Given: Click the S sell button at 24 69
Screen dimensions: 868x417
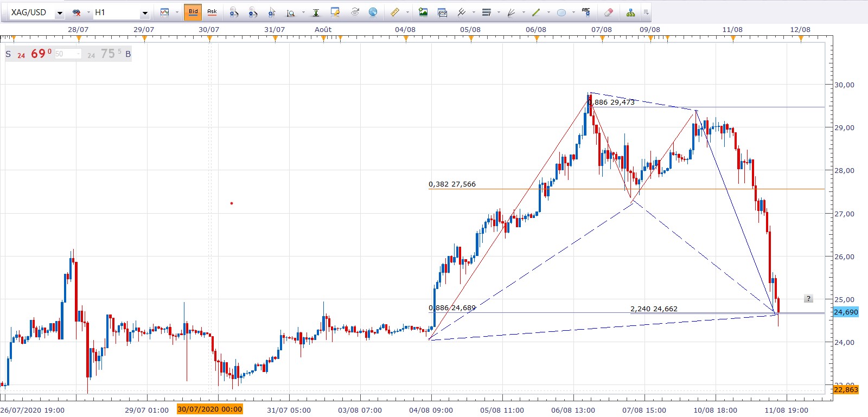Looking at the screenshot, I should pyautogui.click(x=29, y=54).
